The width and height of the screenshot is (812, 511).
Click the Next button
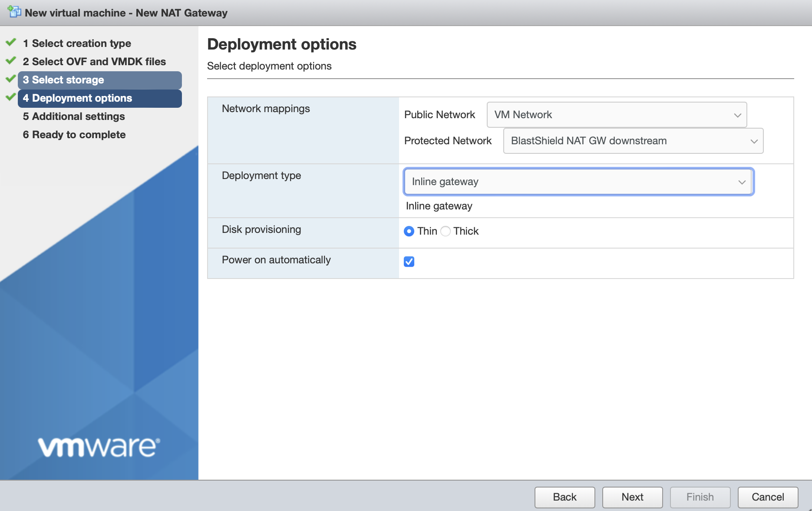[632, 497]
